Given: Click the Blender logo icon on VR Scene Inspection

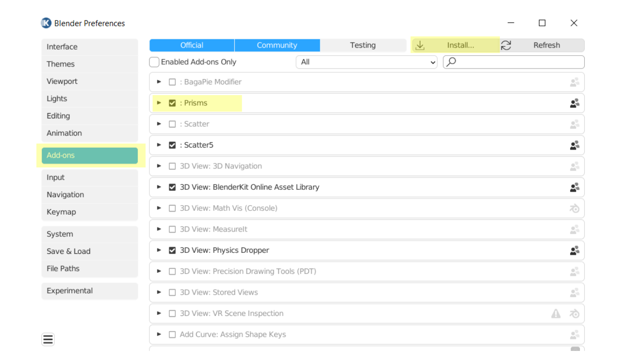Looking at the screenshot, I should pos(575,314).
